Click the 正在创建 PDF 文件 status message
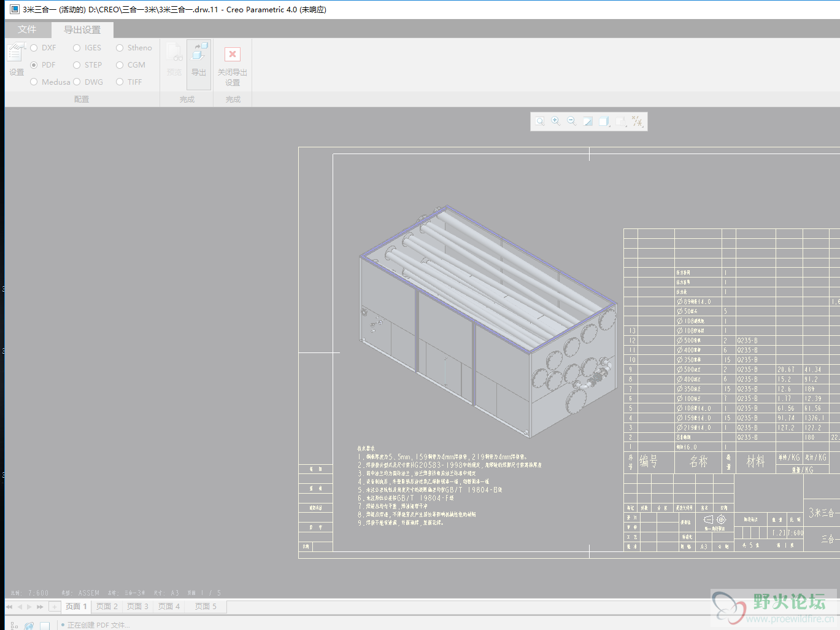This screenshot has width=840, height=630. click(x=98, y=625)
